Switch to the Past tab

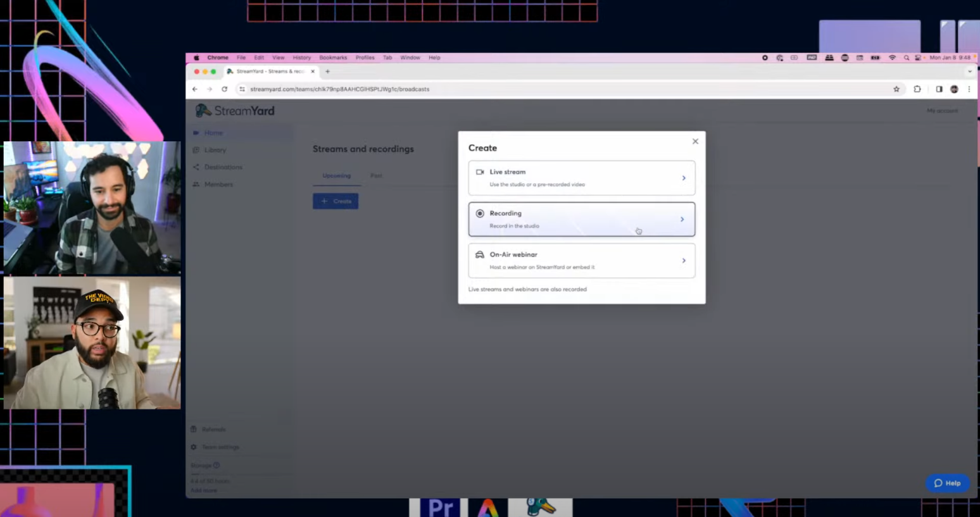[376, 176]
